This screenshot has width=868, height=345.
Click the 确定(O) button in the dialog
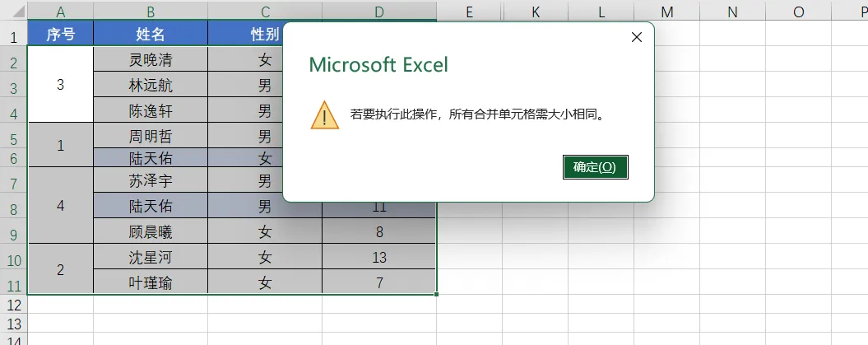[x=595, y=167]
